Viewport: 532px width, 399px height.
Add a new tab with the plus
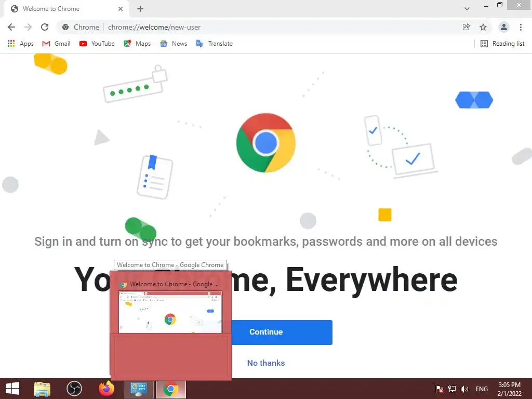point(140,9)
